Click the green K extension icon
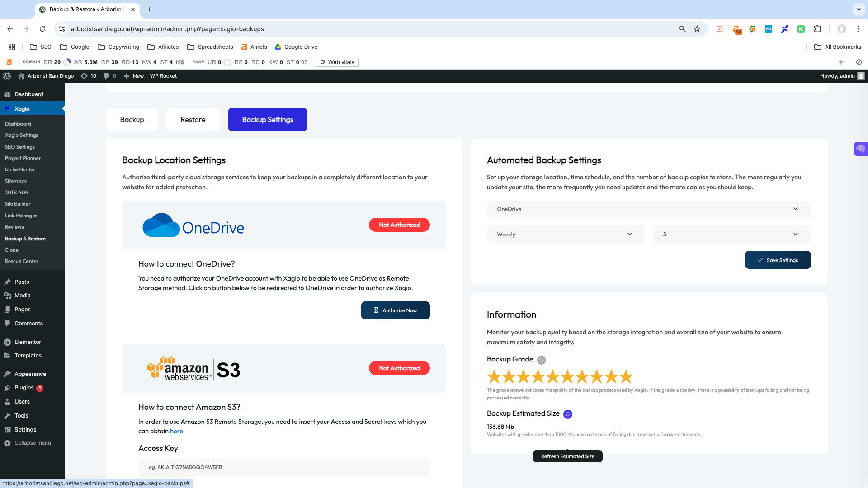868x488 pixels. [801, 29]
